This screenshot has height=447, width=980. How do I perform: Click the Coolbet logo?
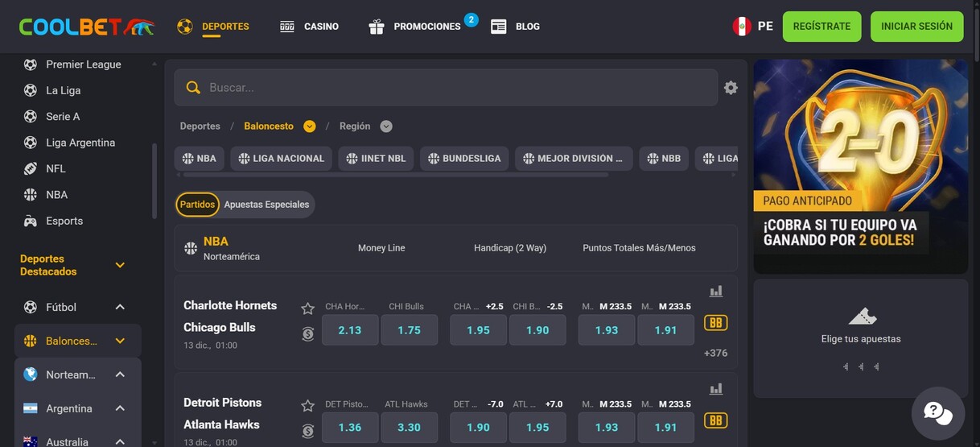(x=87, y=27)
